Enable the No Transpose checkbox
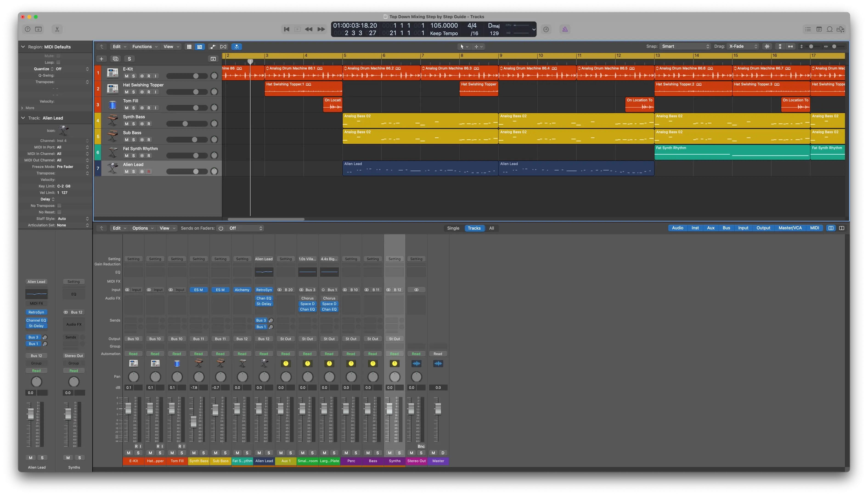The image size is (868, 496). 59,206
